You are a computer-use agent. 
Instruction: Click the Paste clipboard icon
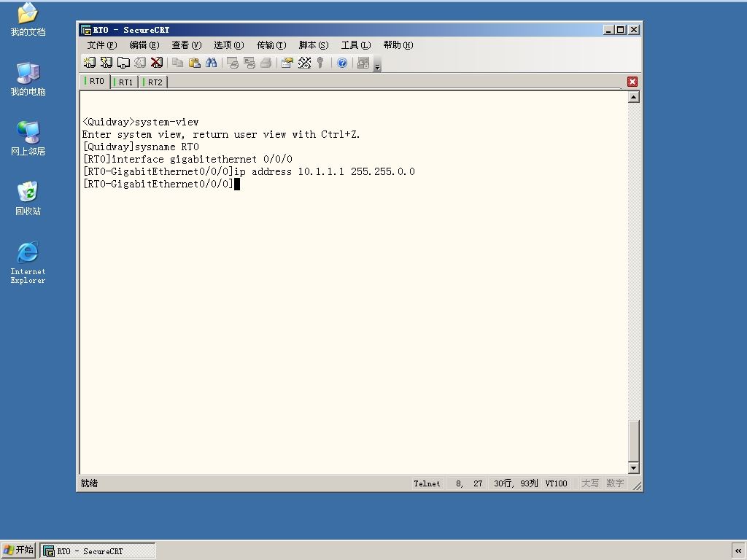point(194,63)
